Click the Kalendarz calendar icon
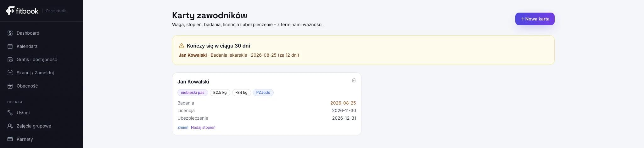The height and width of the screenshot is (148, 644). coord(10,46)
